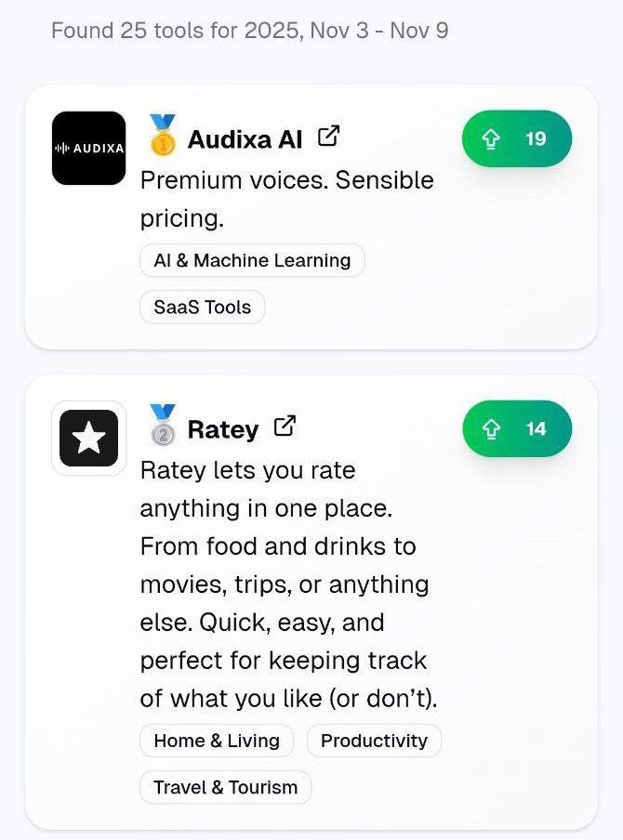Open the Ratey title link

tap(223, 429)
